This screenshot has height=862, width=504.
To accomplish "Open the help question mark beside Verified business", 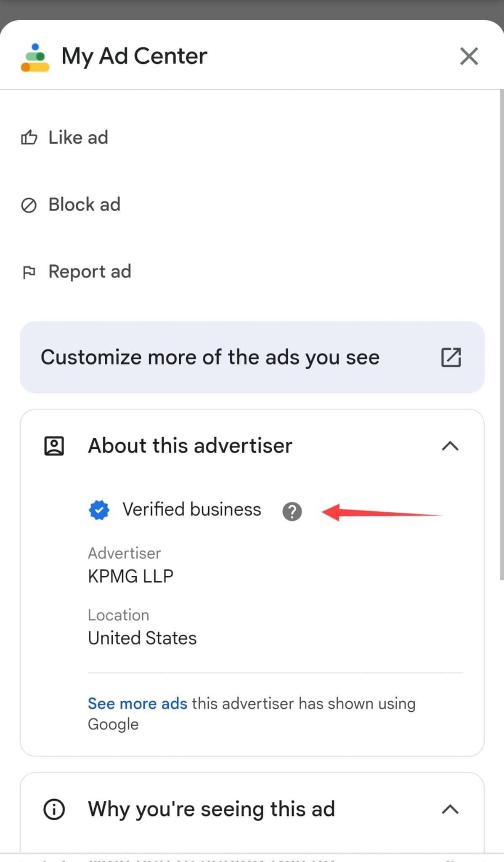I will 292,511.
